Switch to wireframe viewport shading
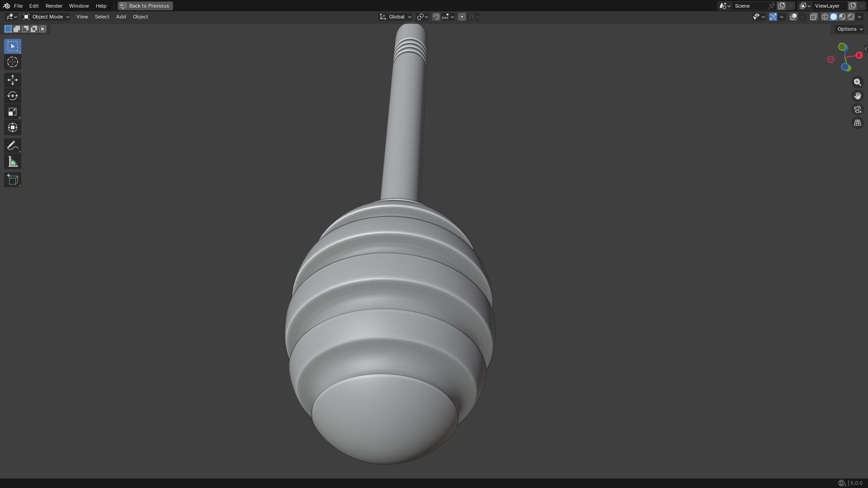 [x=825, y=17]
